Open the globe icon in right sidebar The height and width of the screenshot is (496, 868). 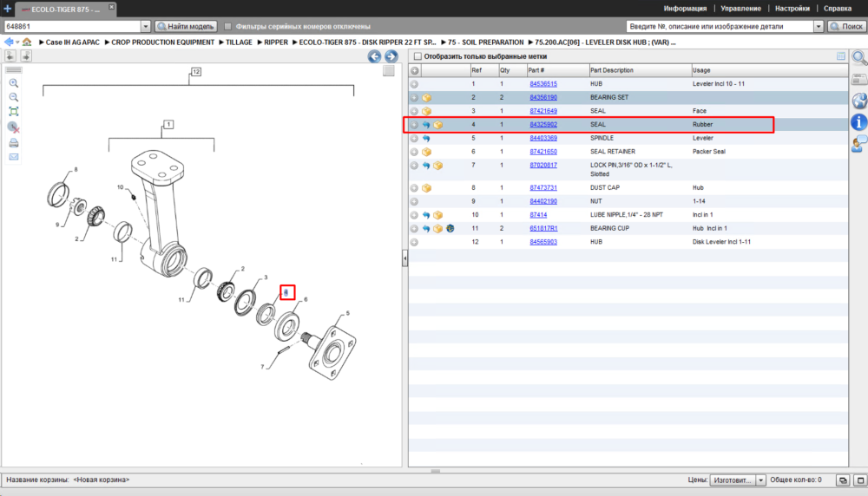pyautogui.click(x=859, y=101)
